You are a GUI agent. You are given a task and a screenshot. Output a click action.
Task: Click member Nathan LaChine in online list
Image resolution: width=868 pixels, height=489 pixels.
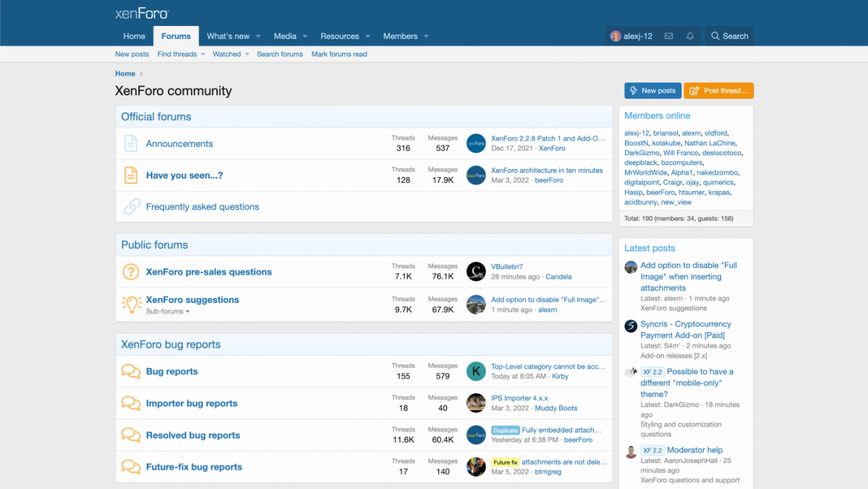pos(710,143)
